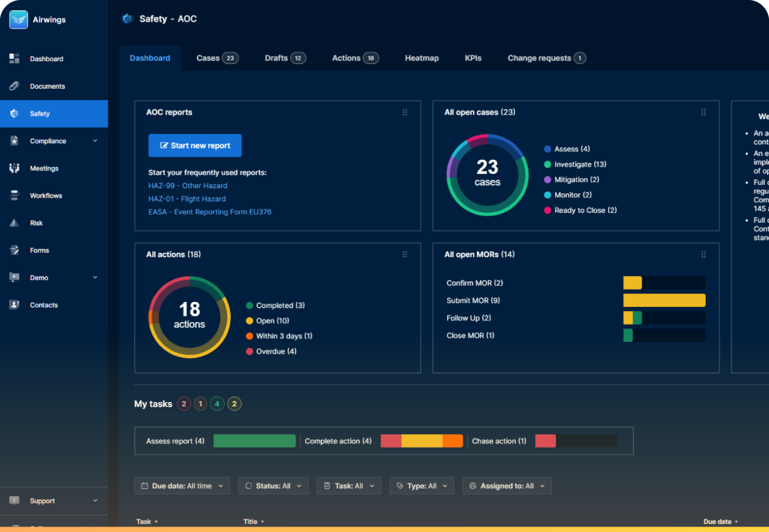Image resolution: width=769 pixels, height=532 pixels.
Task: Select Forms in the sidebar
Action: click(x=40, y=250)
